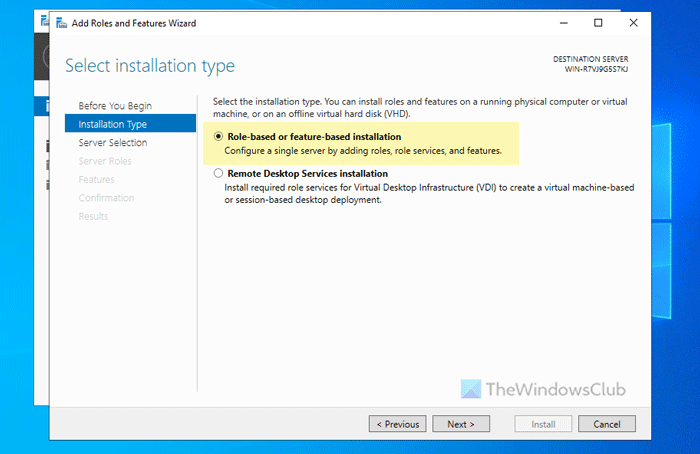
Task: Click the Previous button
Action: click(397, 424)
